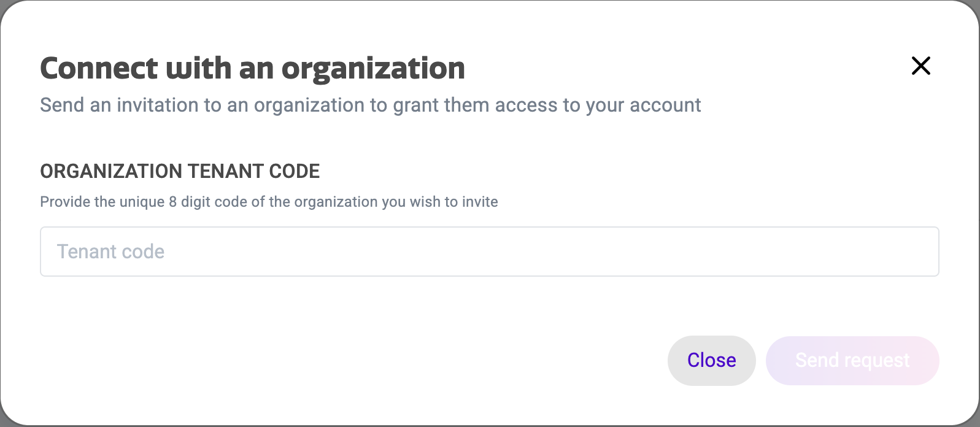980x427 pixels.
Task: Click the X next to the dialog title
Action: tap(920, 66)
